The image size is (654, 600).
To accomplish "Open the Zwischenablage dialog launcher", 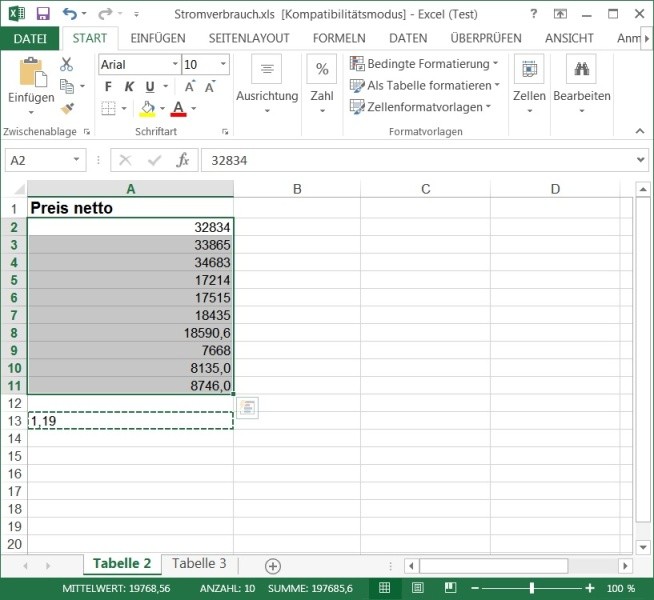I will (87, 132).
